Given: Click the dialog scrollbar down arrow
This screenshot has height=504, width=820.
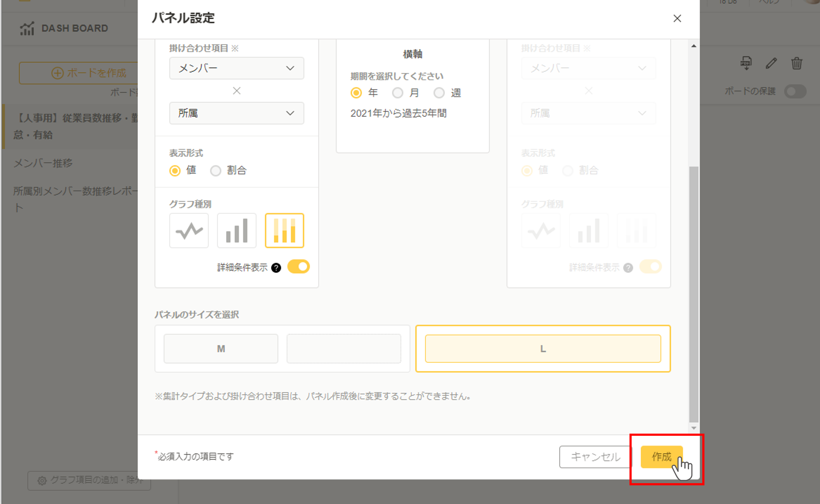Looking at the screenshot, I should click(x=694, y=428).
